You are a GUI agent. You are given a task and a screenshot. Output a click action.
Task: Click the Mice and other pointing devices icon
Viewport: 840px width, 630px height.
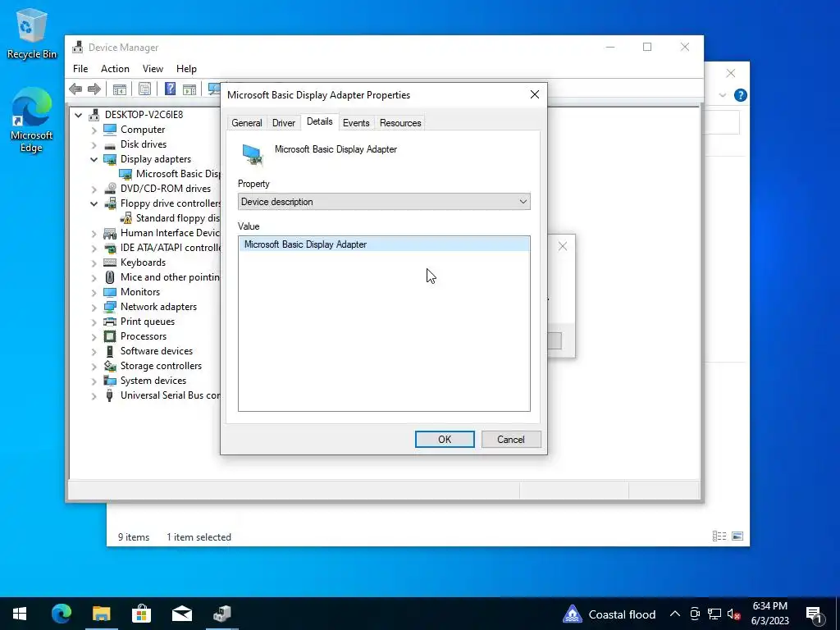[110, 277]
